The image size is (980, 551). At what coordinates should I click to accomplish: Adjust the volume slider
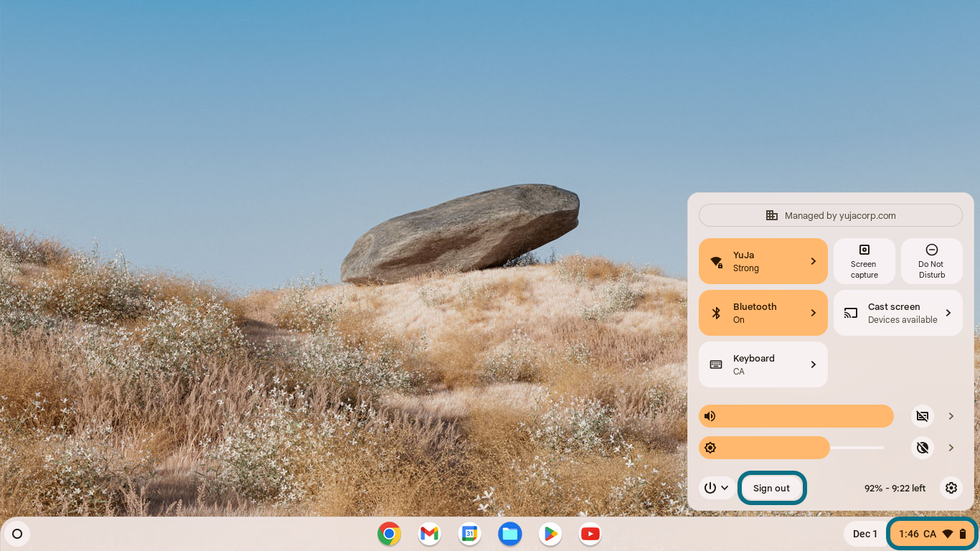click(796, 416)
